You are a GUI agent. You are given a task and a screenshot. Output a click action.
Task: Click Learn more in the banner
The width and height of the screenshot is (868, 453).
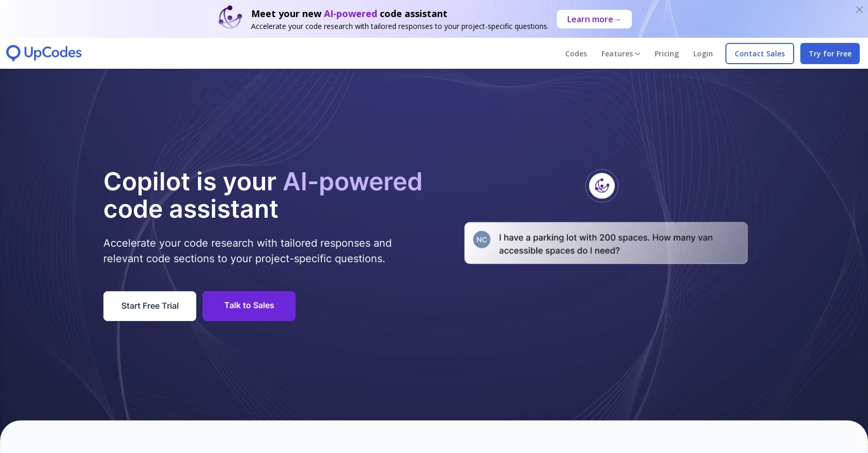click(594, 19)
